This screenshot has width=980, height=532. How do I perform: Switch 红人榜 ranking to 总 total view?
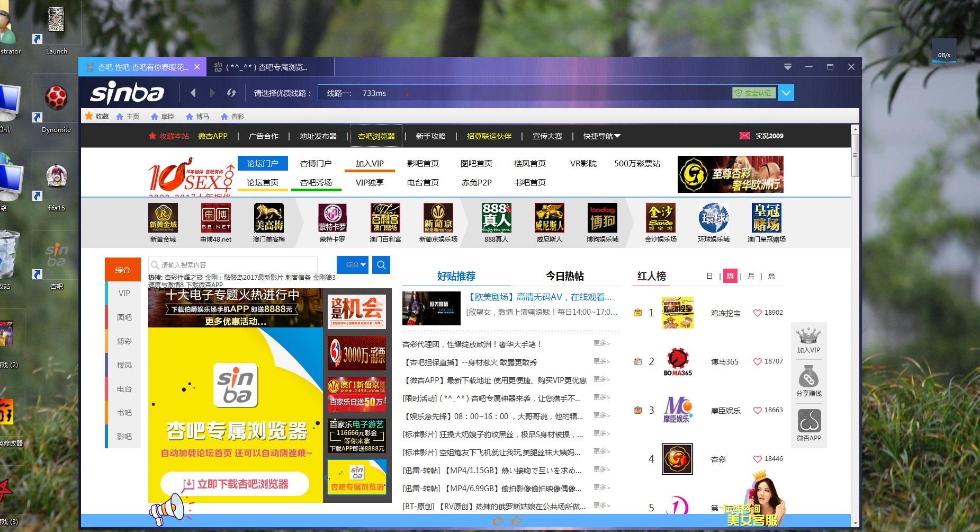click(772, 276)
